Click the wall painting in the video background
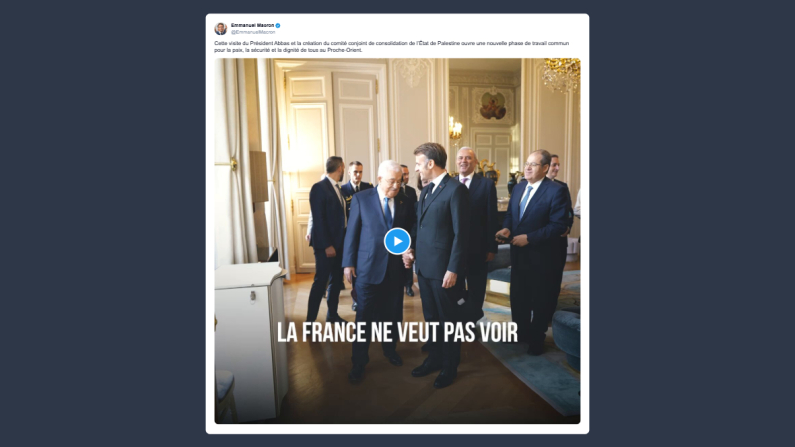 (x=493, y=106)
